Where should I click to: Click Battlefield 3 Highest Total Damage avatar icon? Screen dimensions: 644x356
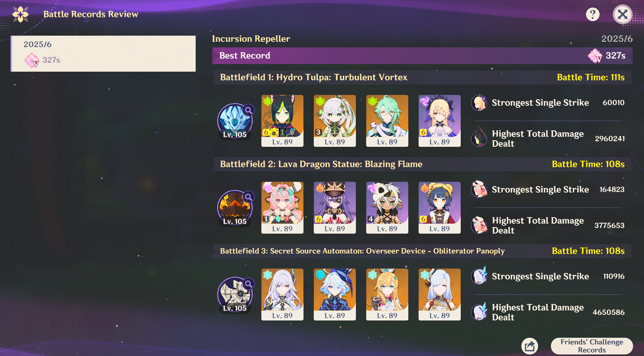click(479, 312)
